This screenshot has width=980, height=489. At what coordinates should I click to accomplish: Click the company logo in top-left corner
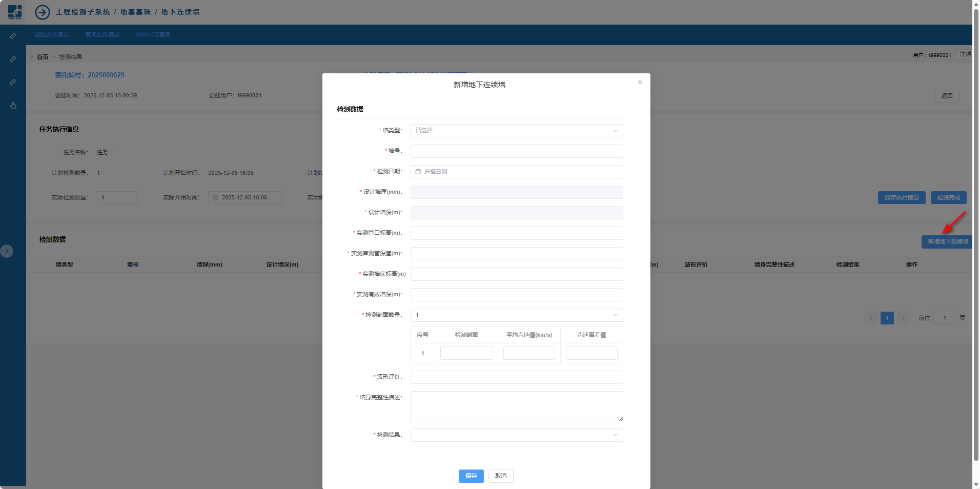[x=15, y=12]
